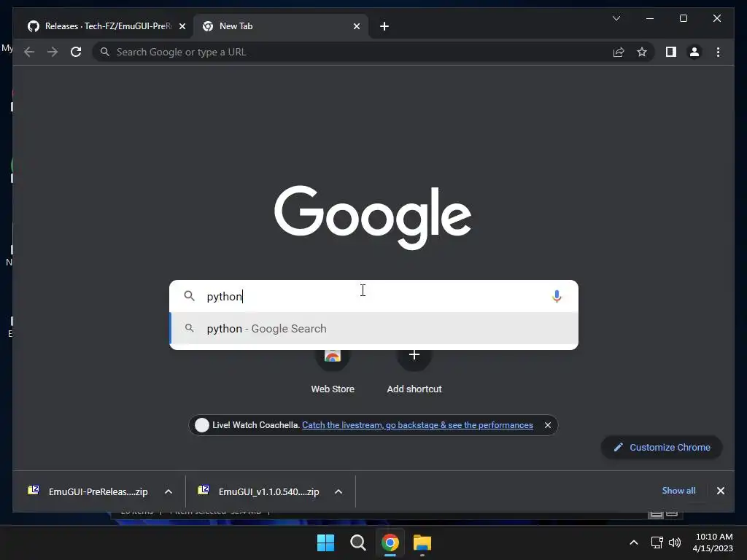Click the Google logo
Viewport: 747px width, 560px height.
pos(373,217)
